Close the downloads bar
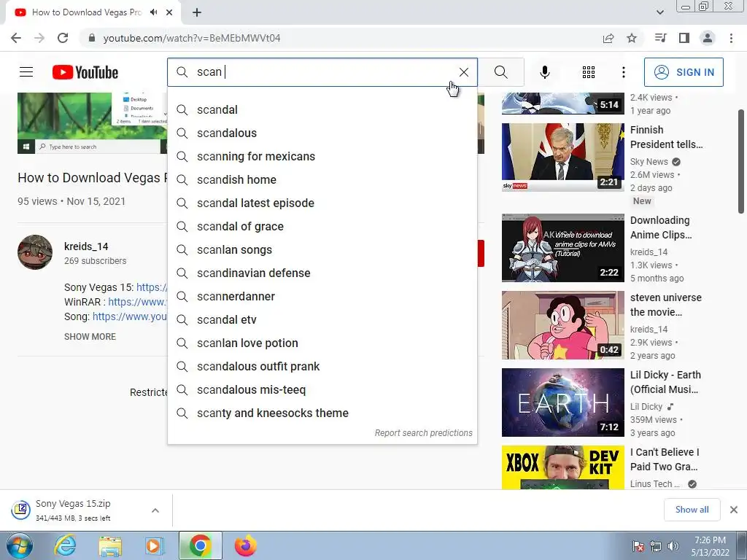Viewport: 747px width, 560px height. (734, 510)
